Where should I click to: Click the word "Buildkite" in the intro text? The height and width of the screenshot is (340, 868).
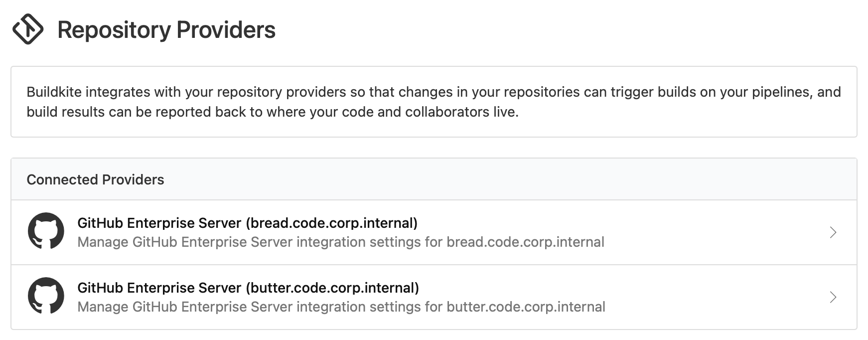click(x=54, y=92)
